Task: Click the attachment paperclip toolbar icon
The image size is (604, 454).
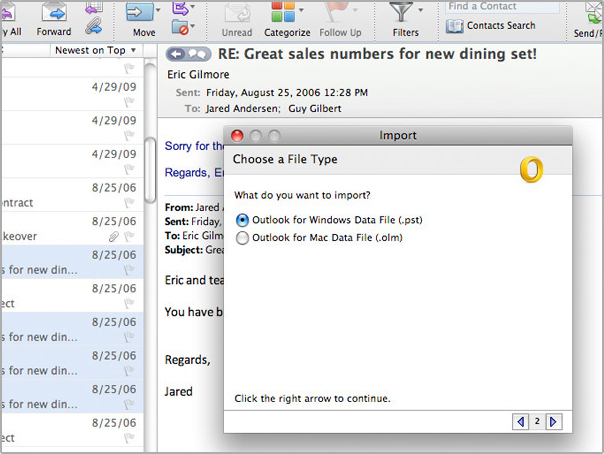Action: [x=94, y=25]
